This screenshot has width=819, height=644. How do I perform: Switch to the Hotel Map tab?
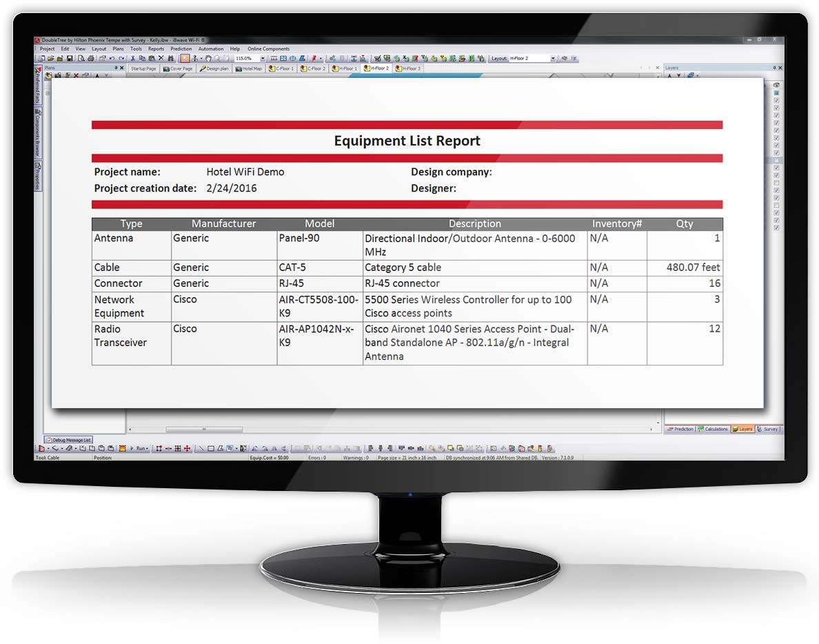249,68
